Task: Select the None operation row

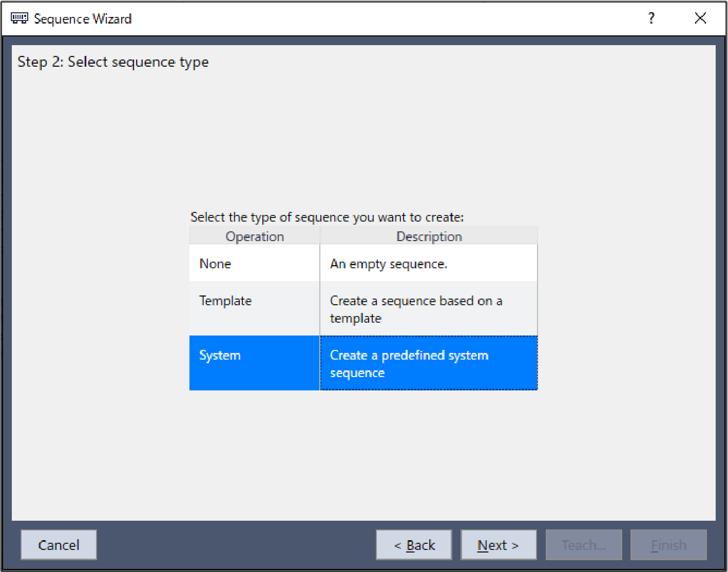Action: point(254,264)
